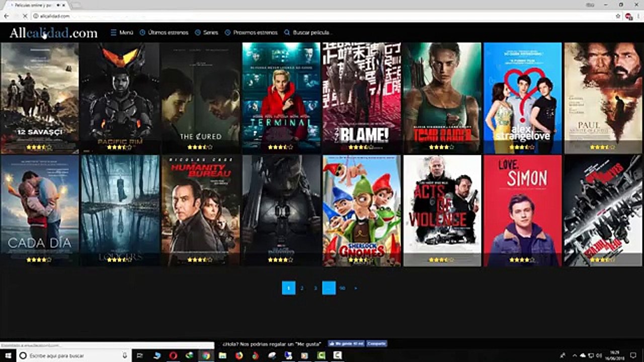The width and height of the screenshot is (644, 362).
Task: Jump to last page 90
Action: click(342, 288)
